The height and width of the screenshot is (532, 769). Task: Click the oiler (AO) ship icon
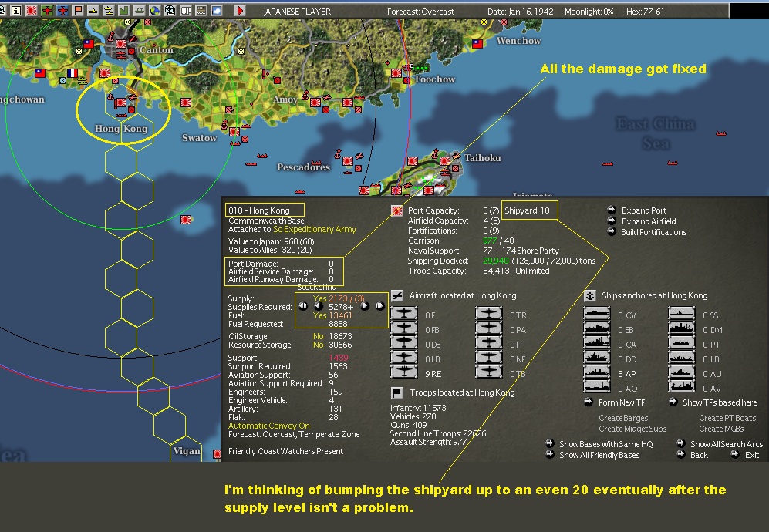tap(597, 387)
